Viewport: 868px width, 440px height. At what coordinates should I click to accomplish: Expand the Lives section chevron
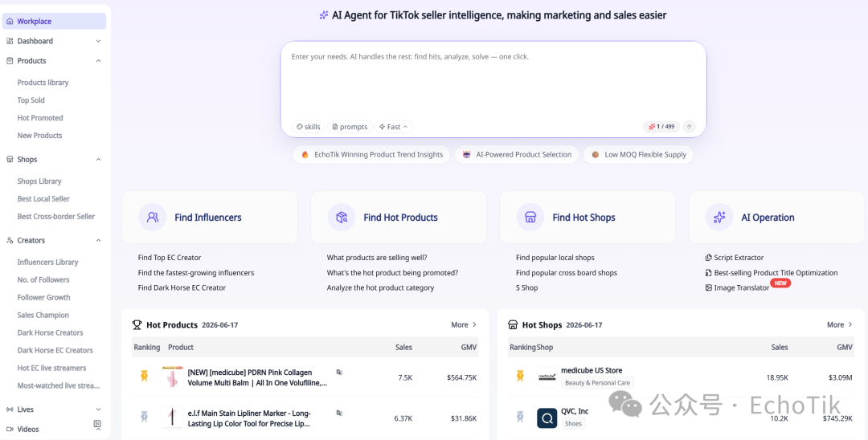99,409
